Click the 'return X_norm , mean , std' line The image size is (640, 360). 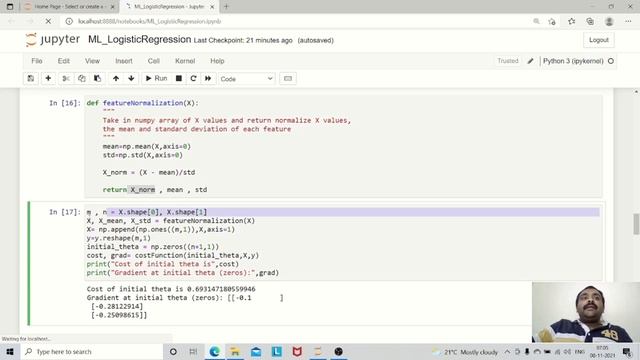[x=155, y=190]
